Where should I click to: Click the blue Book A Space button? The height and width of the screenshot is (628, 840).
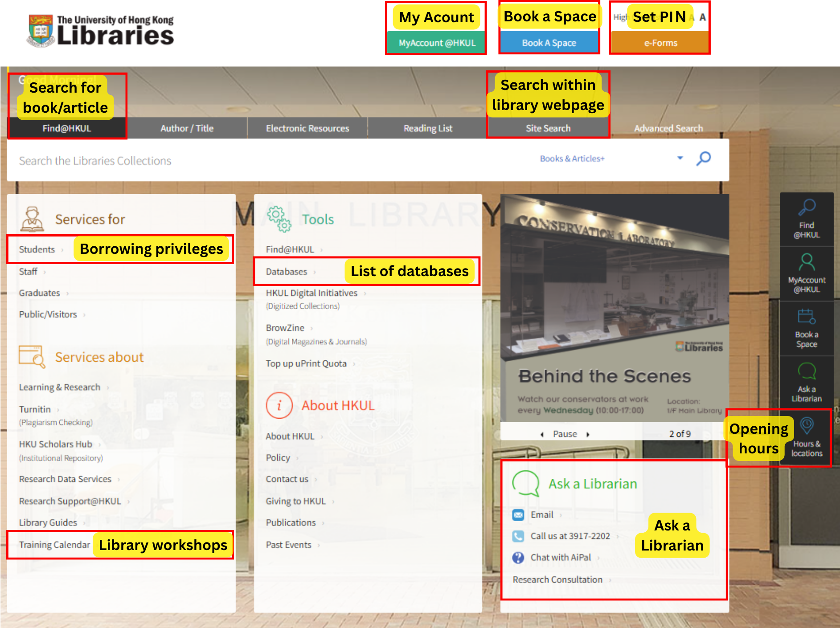click(549, 43)
